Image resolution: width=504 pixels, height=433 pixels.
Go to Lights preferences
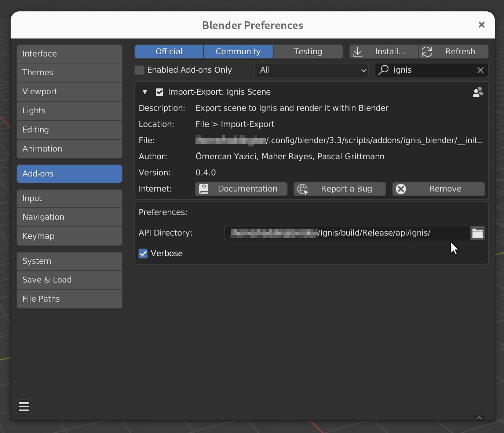coord(69,111)
